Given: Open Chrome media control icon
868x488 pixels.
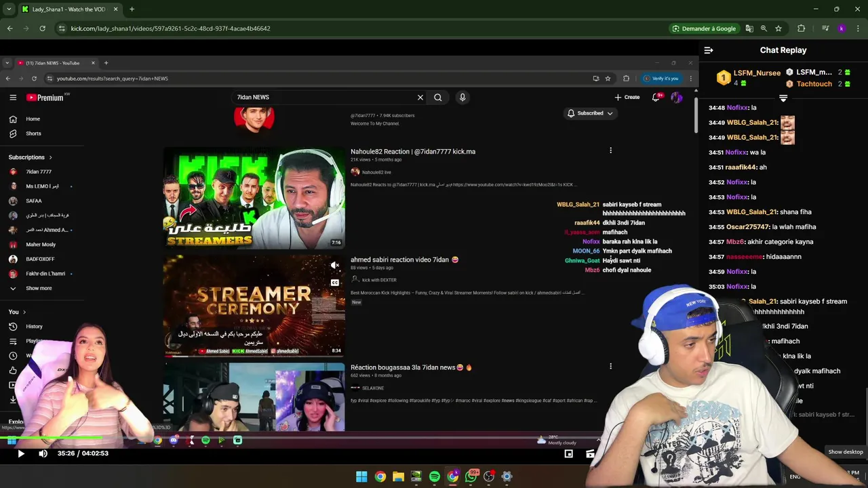Looking at the screenshot, I should pyautogui.click(x=825, y=28).
